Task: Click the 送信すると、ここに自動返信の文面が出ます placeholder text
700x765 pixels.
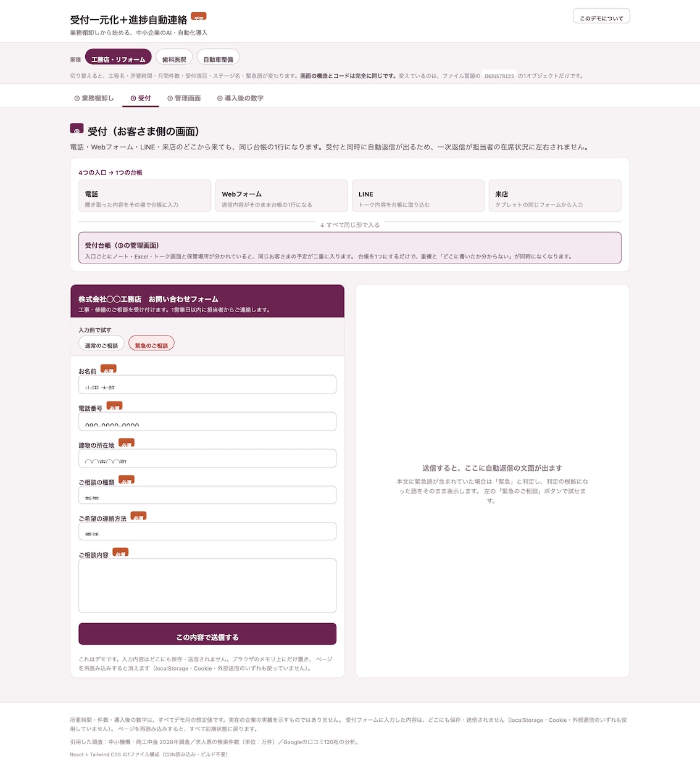Action: (x=492, y=468)
